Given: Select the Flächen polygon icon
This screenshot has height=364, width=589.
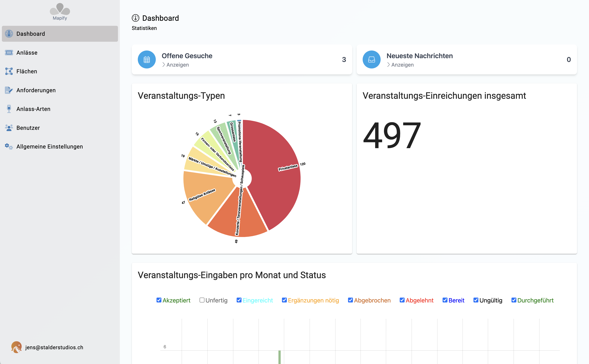Looking at the screenshot, I should pos(9,71).
